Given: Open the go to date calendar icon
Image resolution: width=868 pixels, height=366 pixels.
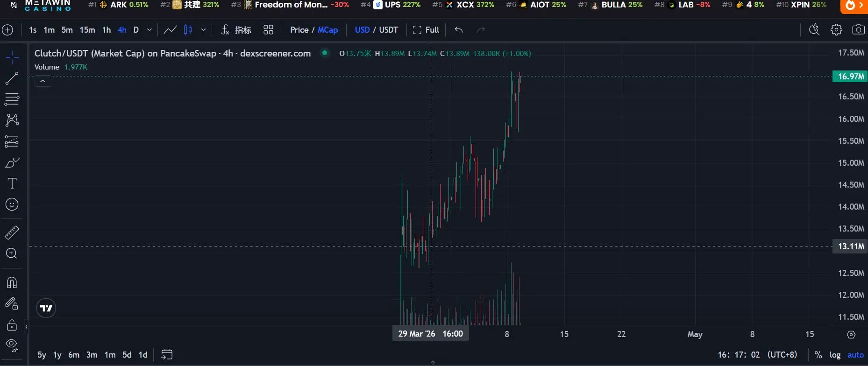Looking at the screenshot, I should 167,354.
